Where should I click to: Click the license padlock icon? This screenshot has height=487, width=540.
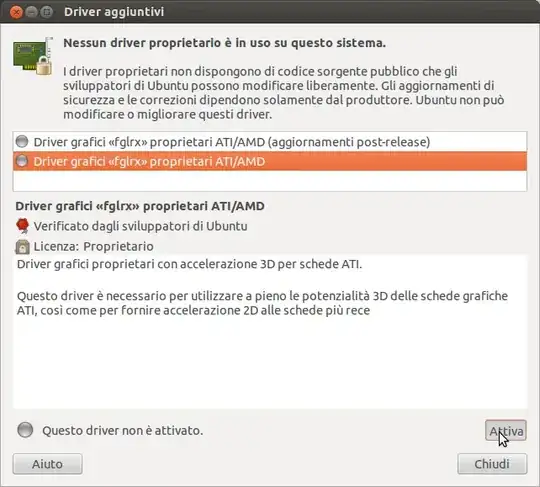[x=22, y=247]
